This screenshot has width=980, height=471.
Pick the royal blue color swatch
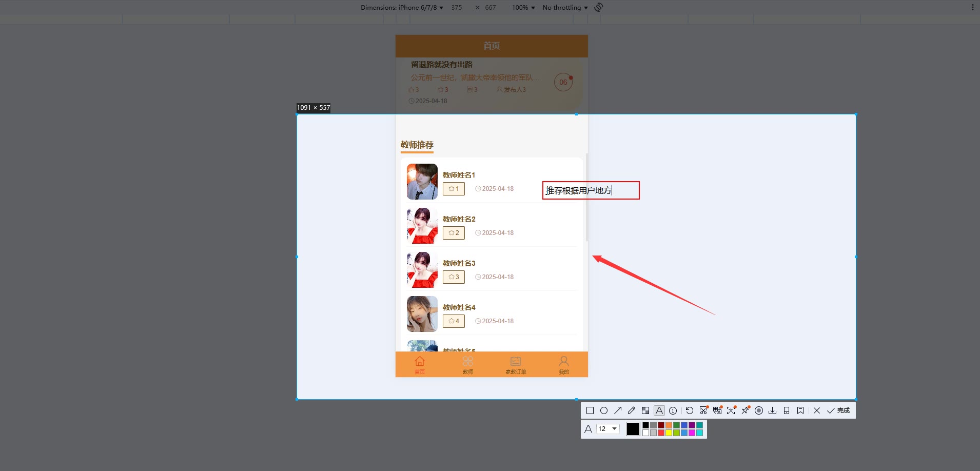pyautogui.click(x=684, y=425)
